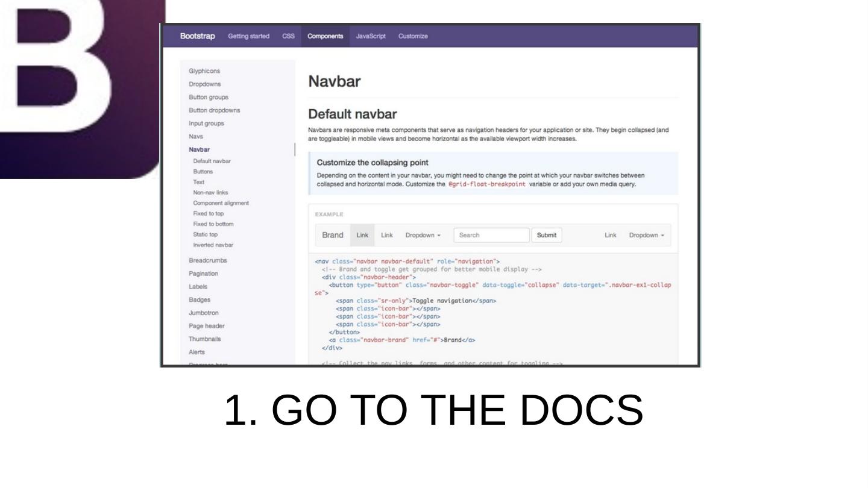Open Breadcrumbs from the sidebar
Image resolution: width=868 pixels, height=488 pixels.
click(x=208, y=260)
